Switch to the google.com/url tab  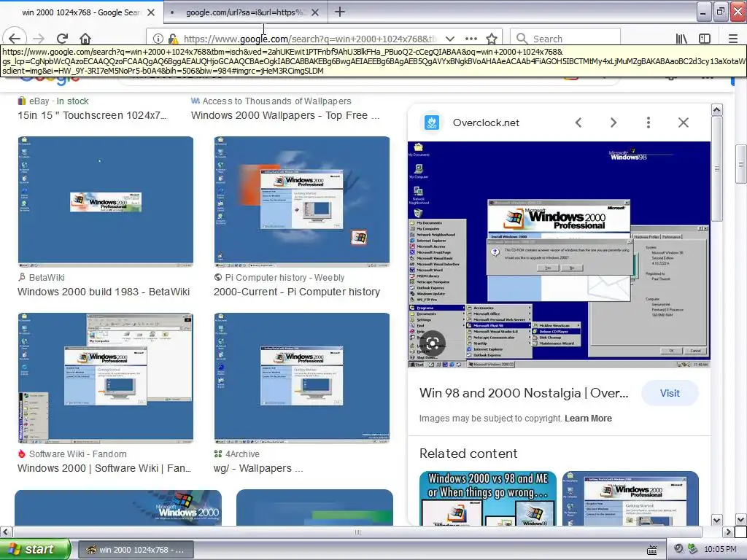[x=244, y=12]
